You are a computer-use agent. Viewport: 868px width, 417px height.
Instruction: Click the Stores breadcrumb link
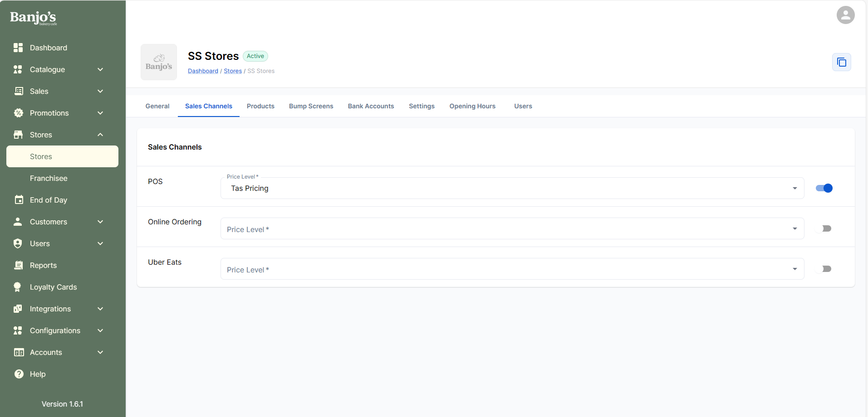tap(232, 71)
